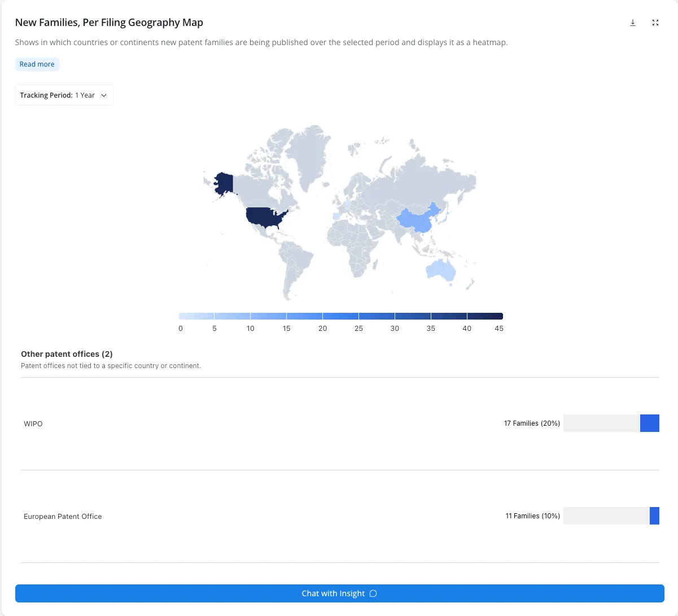
Task: Click the heatmap color scale legend
Action: tap(340, 316)
